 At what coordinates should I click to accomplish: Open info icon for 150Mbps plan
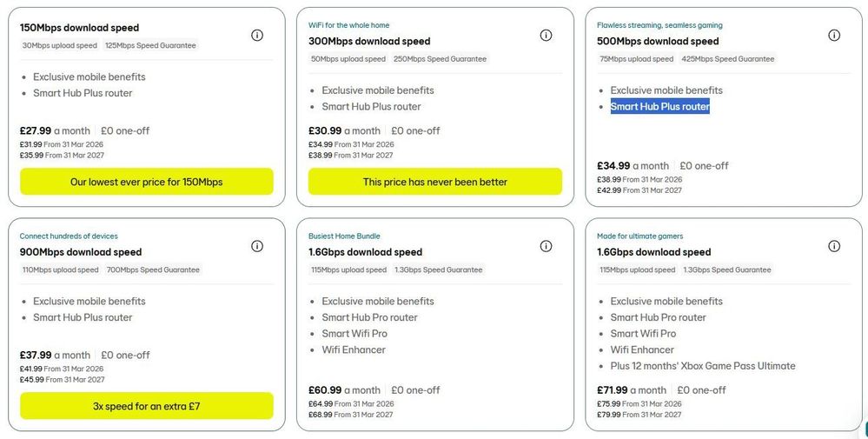257,36
